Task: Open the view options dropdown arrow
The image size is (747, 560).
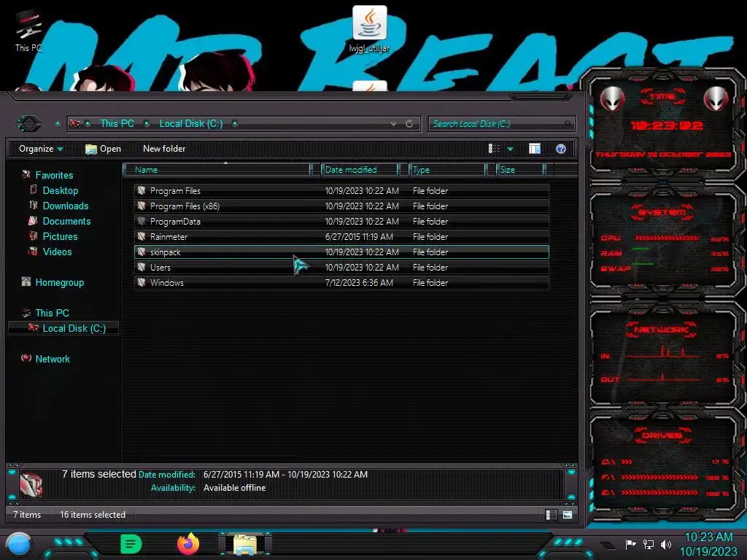Action: 510,149
